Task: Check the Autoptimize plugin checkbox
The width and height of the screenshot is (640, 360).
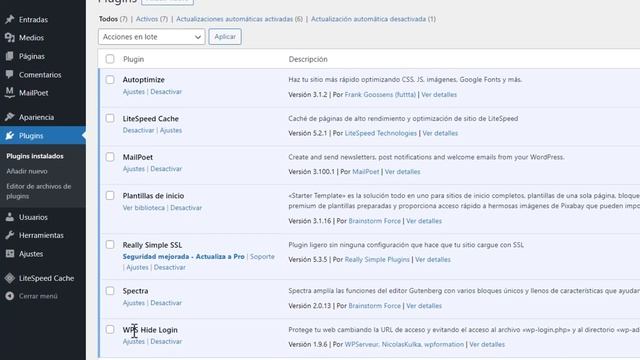Action: (x=110, y=80)
